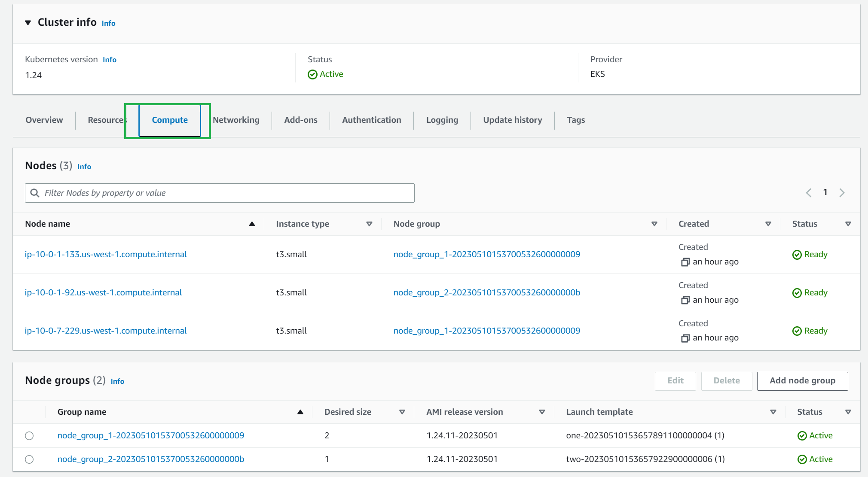Click the ascending sort arrow on Node name column

point(252,224)
